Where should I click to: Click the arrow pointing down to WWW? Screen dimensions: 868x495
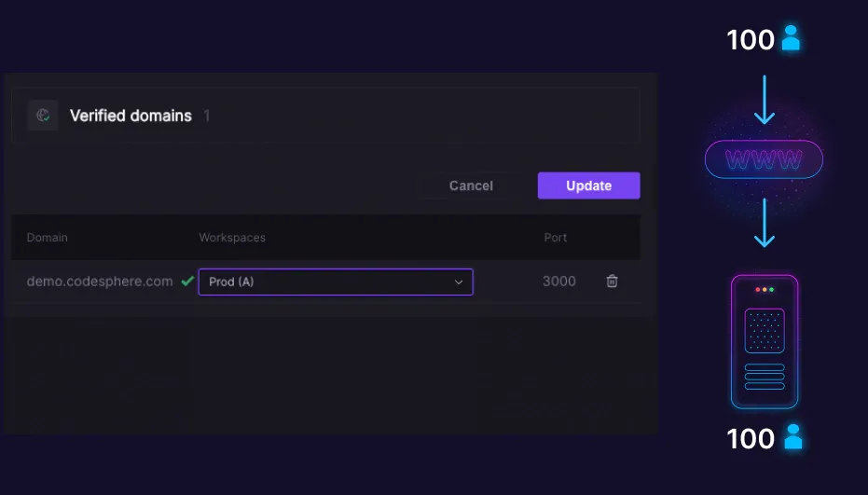coord(765,100)
